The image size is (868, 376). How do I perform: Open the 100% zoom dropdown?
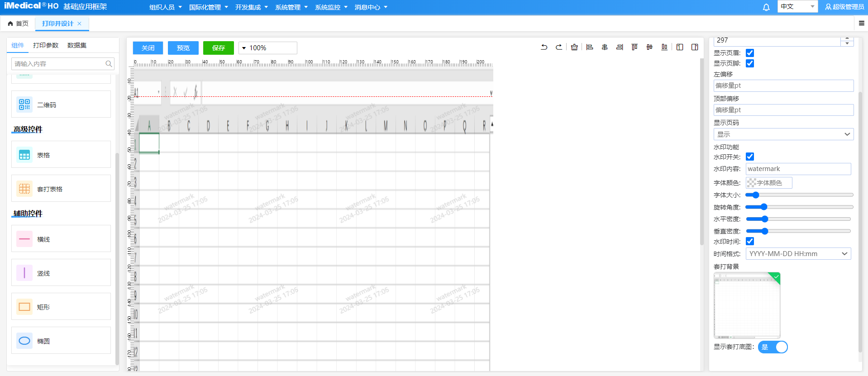[267, 48]
